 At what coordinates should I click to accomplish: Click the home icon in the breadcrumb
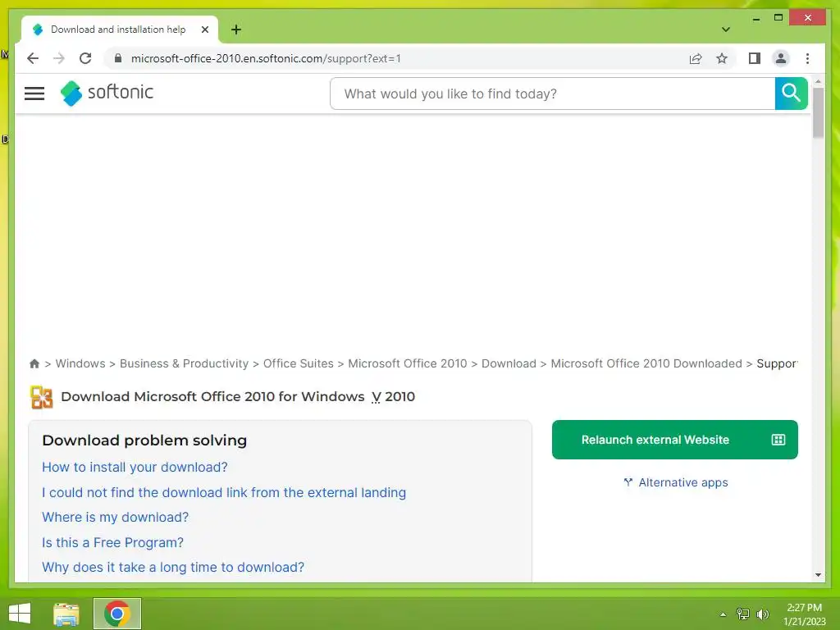(x=34, y=363)
